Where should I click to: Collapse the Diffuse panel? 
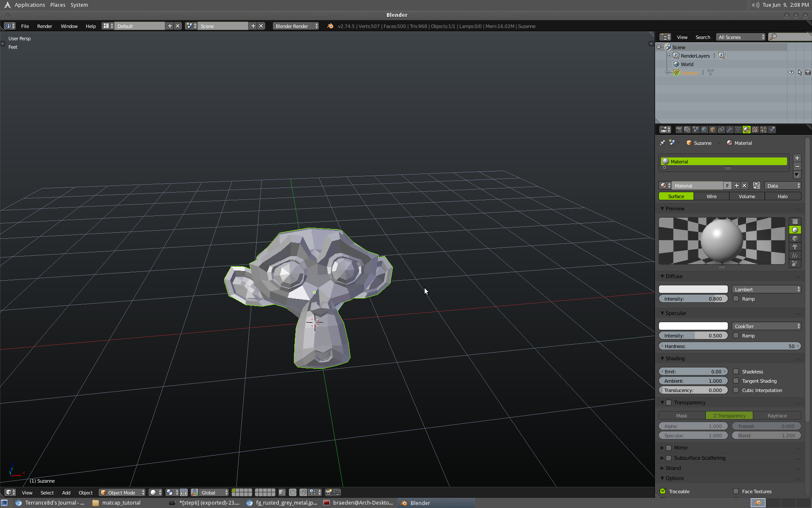click(x=662, y=276)
